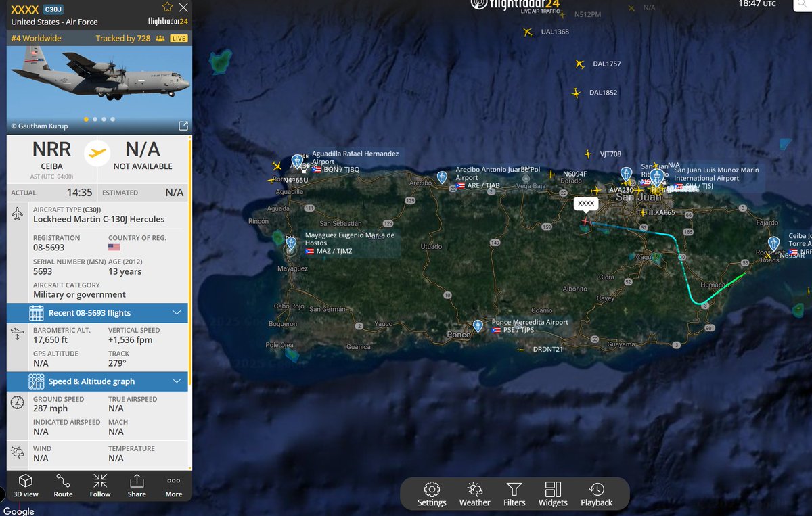This screenshot has width=812, height=516.
Task: Share this flight
Action: (x=137, y=486)
